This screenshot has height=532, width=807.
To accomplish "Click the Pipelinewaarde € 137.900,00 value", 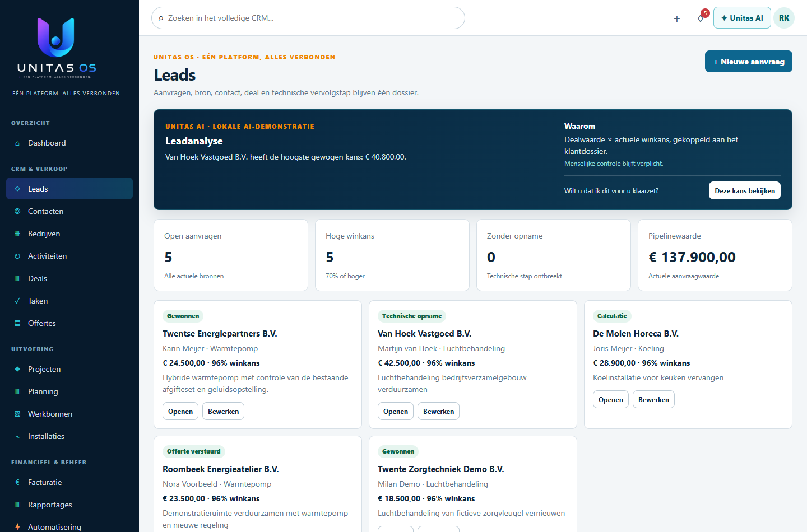I will tap(692, 257).
